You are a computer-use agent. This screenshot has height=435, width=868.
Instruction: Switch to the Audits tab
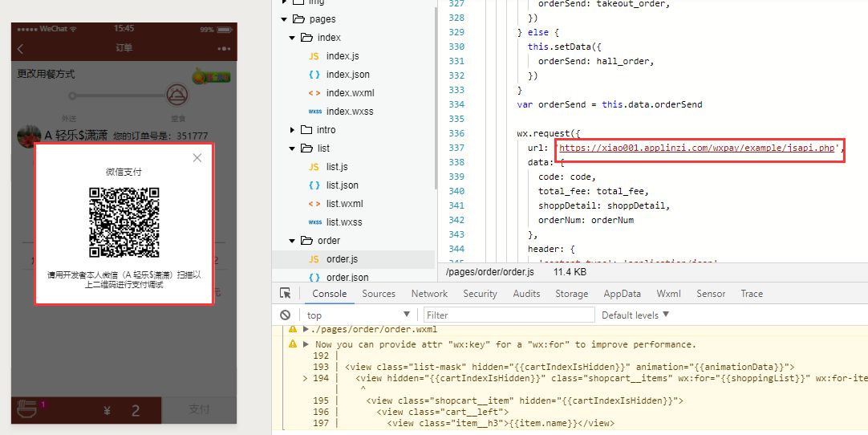[x=526, y=294]
